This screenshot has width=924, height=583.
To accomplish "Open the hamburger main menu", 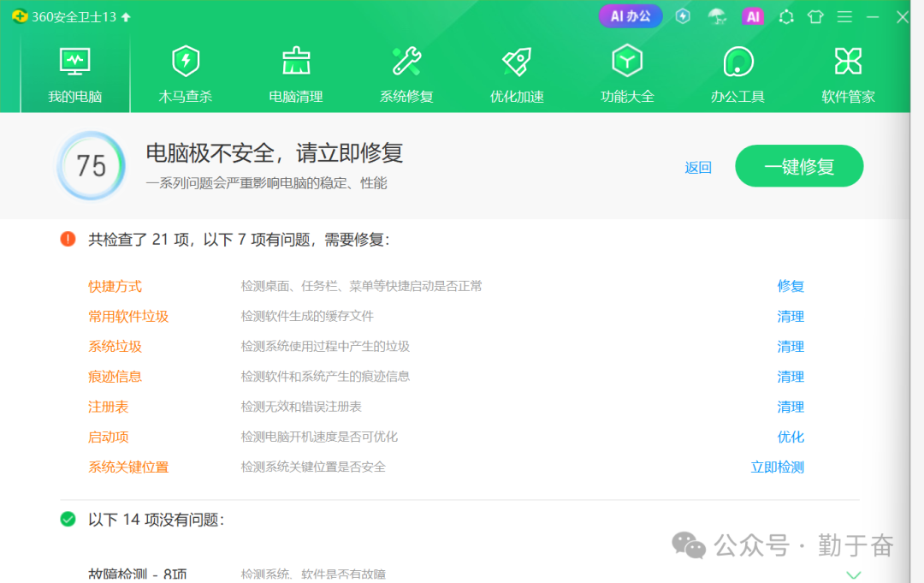I will (844, 16).
